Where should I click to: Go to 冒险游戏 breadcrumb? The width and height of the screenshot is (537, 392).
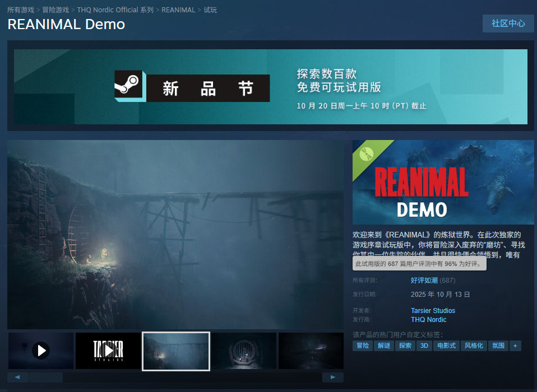pos(55,10)
